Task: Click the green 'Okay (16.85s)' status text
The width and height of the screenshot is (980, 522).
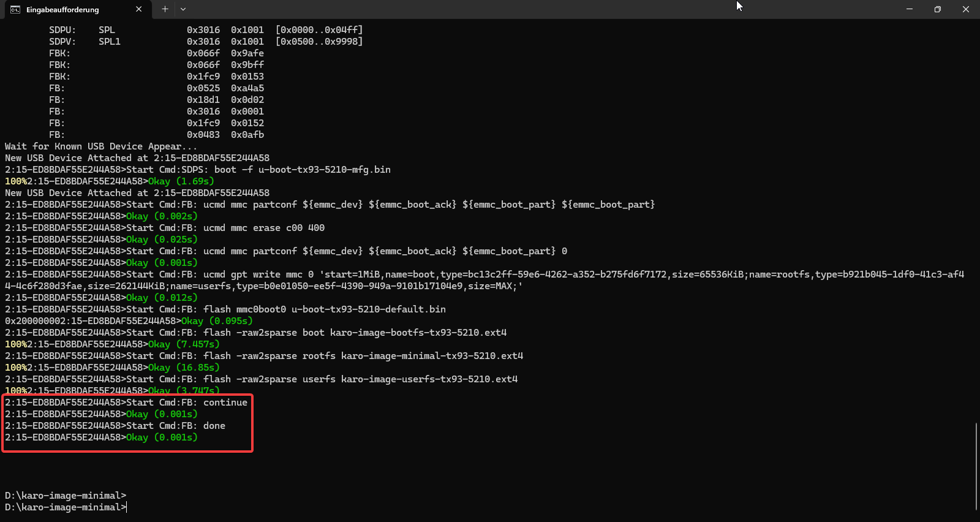Action: click(x=183, y=368)
